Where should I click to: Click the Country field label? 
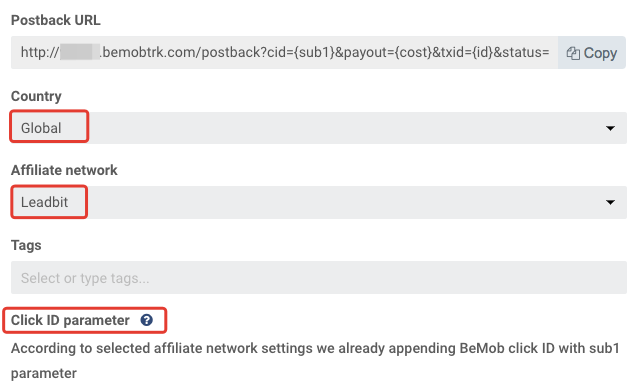click(36, 96)
